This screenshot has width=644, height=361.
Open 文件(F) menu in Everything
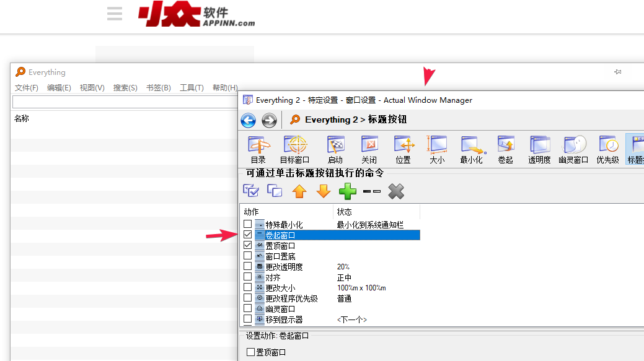[26, 88]
